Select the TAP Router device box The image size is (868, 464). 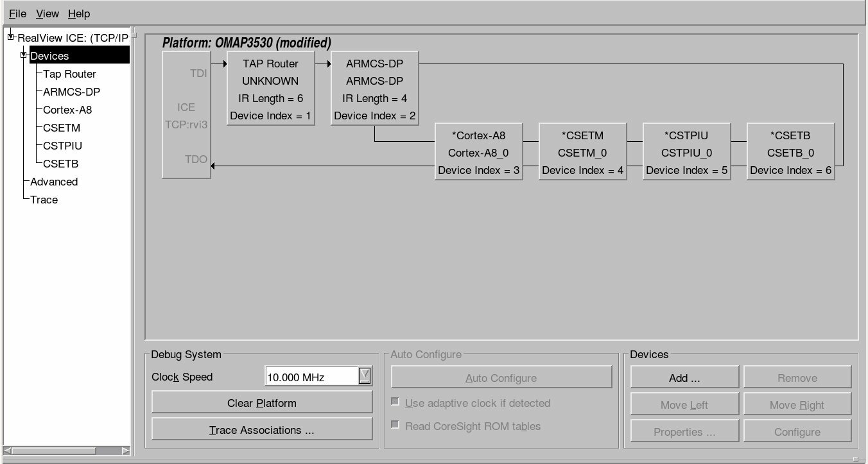coord(270,89)
